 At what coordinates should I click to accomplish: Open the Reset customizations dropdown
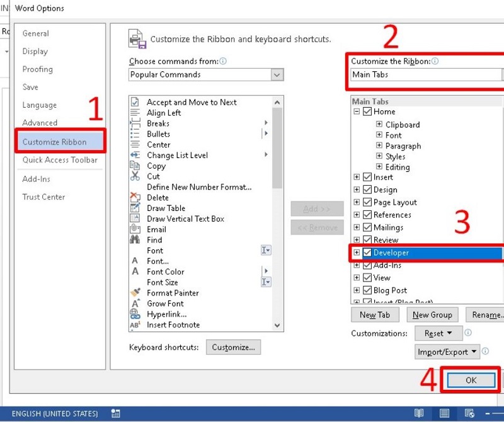[x=438, y=333]
